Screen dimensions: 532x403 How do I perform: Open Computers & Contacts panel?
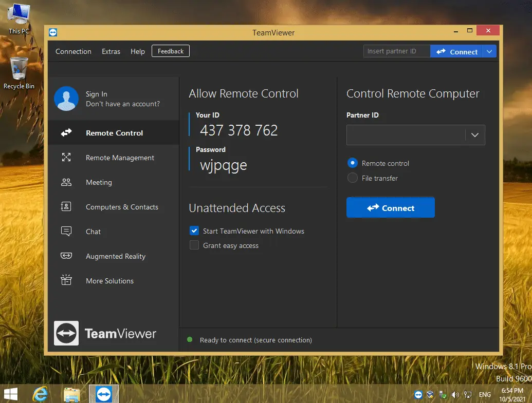[x=122, y=207]
